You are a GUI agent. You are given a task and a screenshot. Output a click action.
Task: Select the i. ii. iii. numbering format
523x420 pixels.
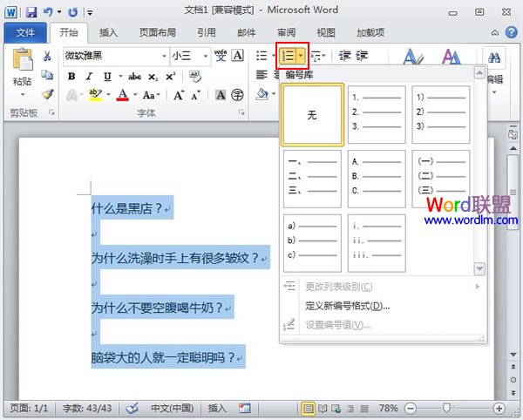377,243
